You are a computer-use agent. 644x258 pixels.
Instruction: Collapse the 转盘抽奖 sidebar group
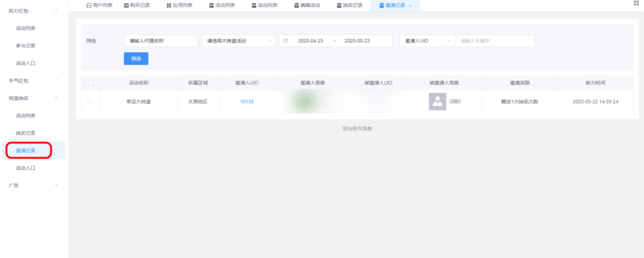click(56, 98)
